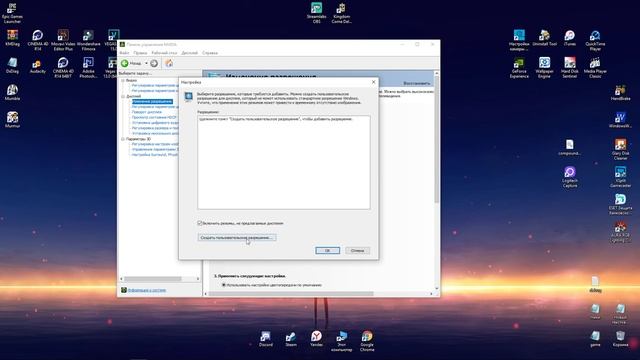This screenshot has height=360, width=640.
Task: Click the Create custom resolution button
Action: [x=237, y=238]
